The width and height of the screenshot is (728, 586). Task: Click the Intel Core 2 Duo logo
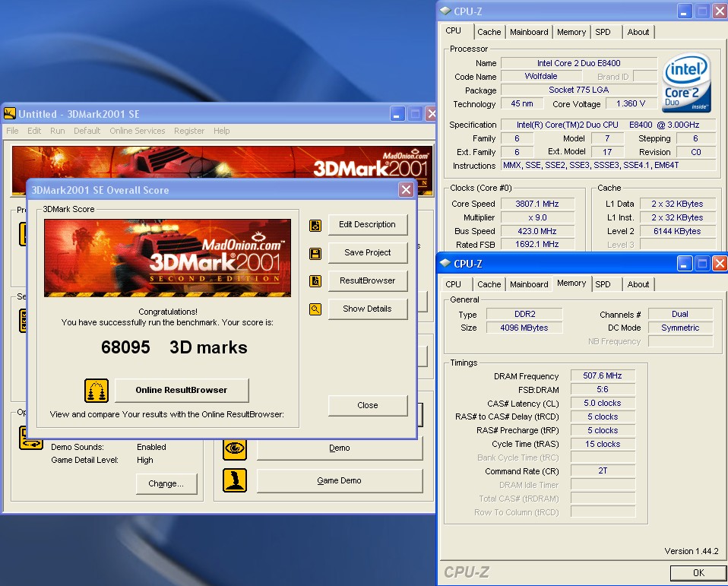(x=686, y=83)
